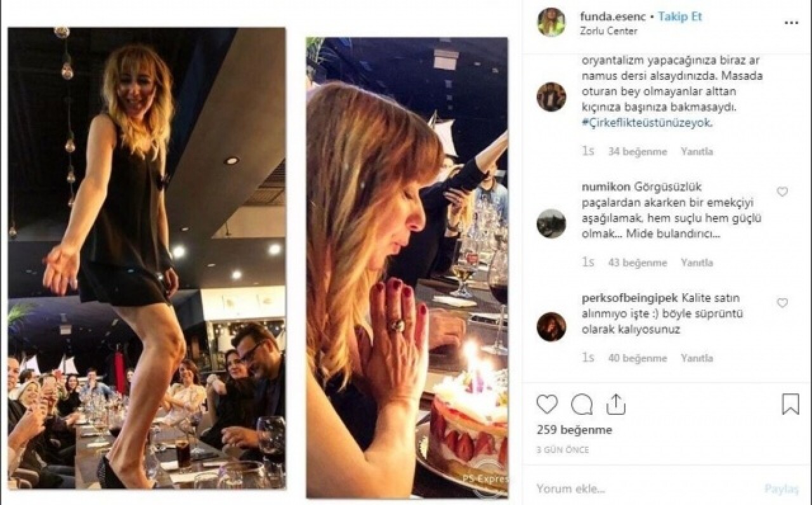Share the post via share icon

tap(615, 404)
